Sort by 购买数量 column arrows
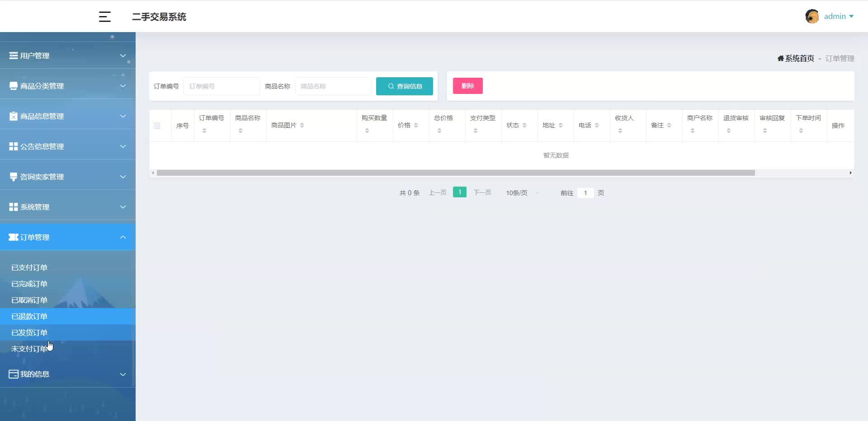Image resolution: width=868 pixels, height=421 pixels. click(367, 131)
